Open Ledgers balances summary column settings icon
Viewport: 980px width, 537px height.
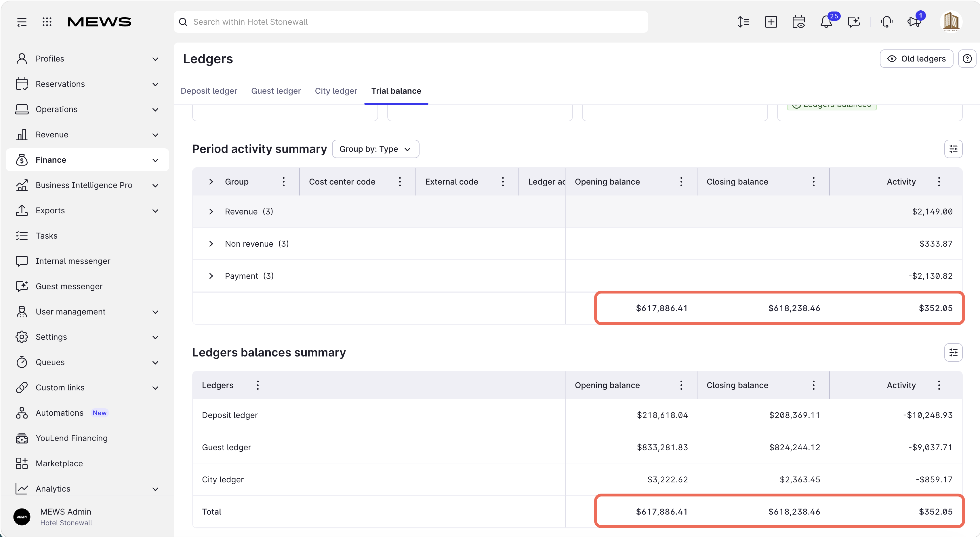[953, 352]
